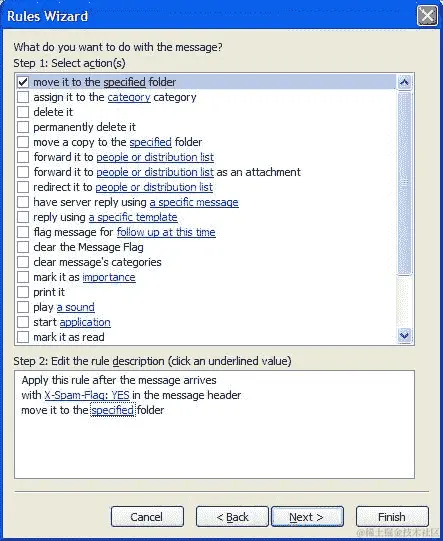
Task: Tick 'have server reply' checkbox
Action: click(23, 202)
